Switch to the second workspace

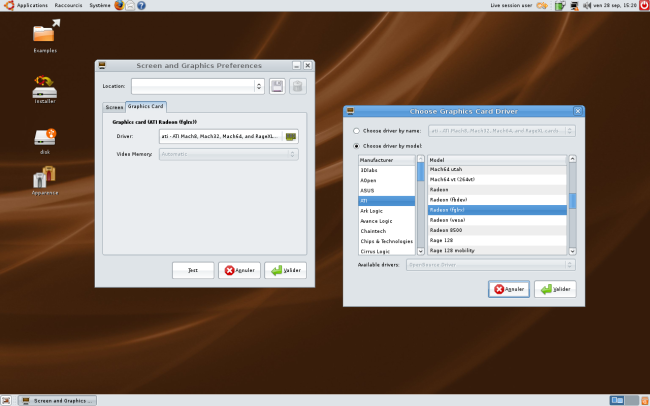point(631,400)
